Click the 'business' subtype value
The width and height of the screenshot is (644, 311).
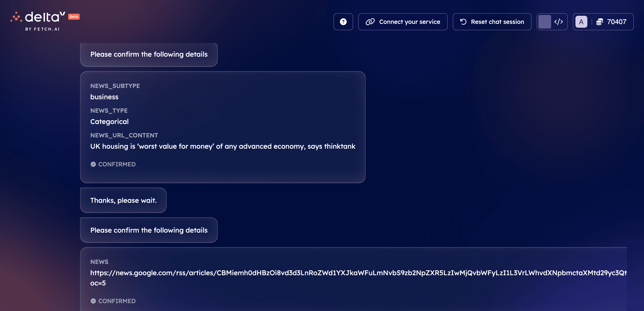pyautogui.click(x=104, y=97)
